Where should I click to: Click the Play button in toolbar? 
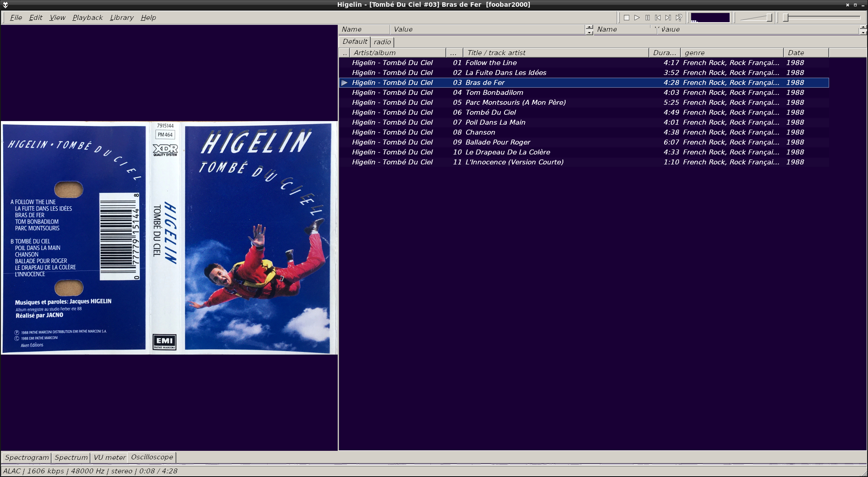tap(637, 18)
